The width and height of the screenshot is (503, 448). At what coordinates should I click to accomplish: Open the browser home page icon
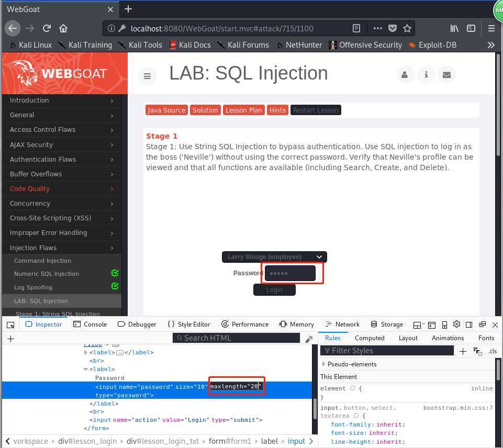(x=63, y=29)
